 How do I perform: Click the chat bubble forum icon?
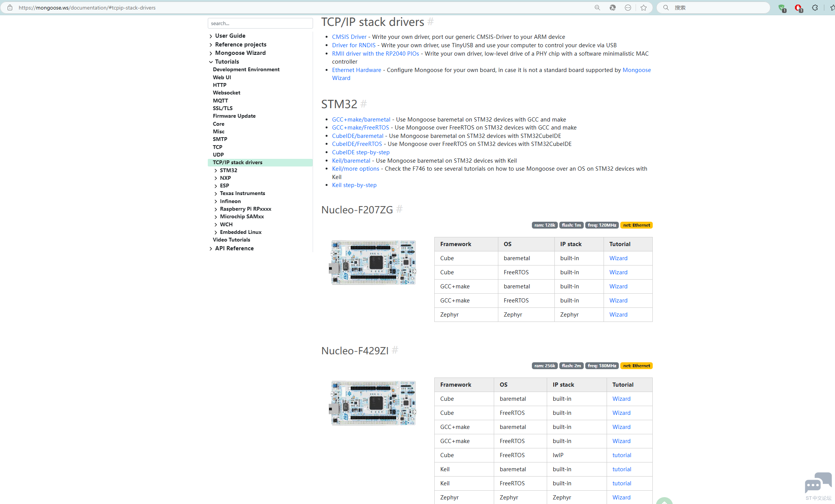click(818, 483)
